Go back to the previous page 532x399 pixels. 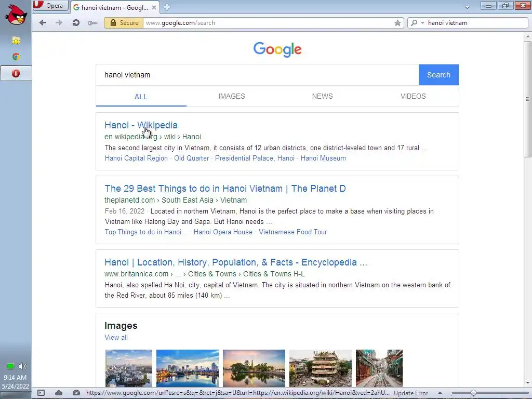43,23
